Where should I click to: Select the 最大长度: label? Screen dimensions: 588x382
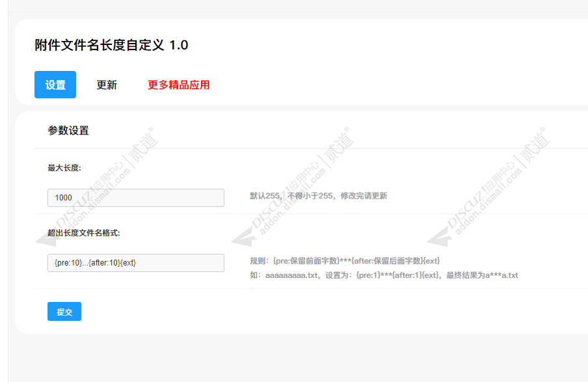click(64, 168)
